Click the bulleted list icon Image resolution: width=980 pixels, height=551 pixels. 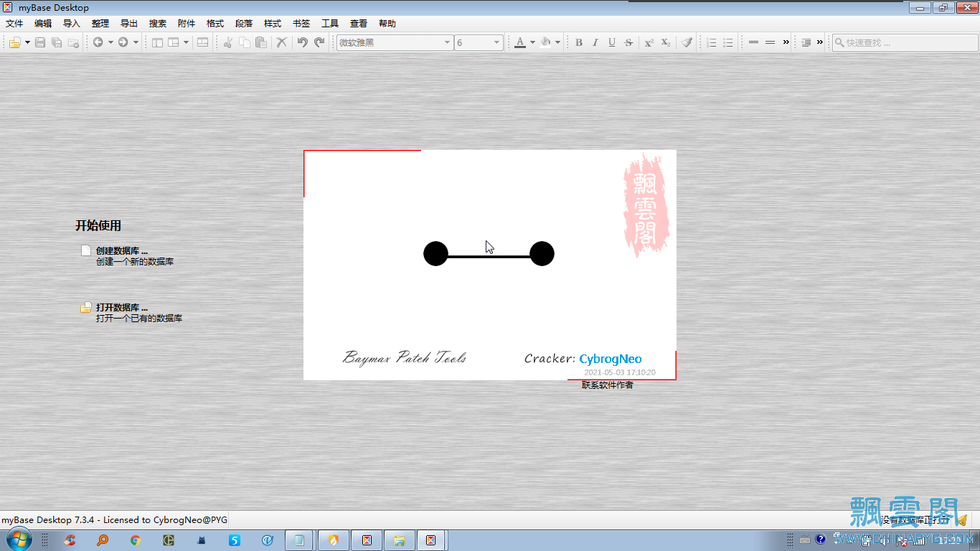click(728, 42)
